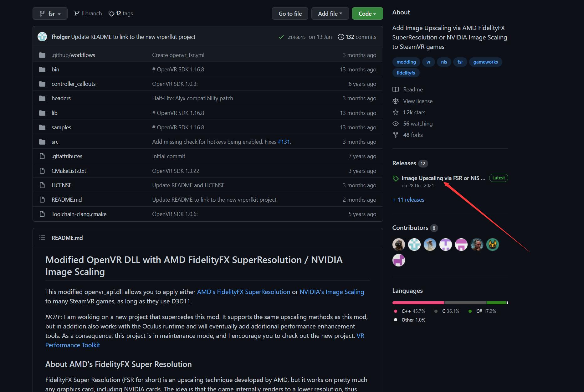Screen dimensions: 584x392
Task: Open the fholger author link
Action: (x=60, y=37)
